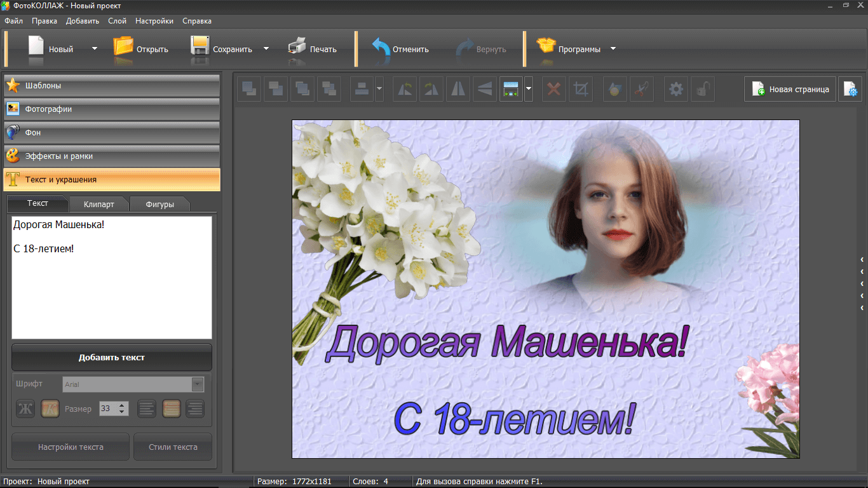868x488 pixels.
Task: Open the Стили текста button
Action: tap(173, 447)
